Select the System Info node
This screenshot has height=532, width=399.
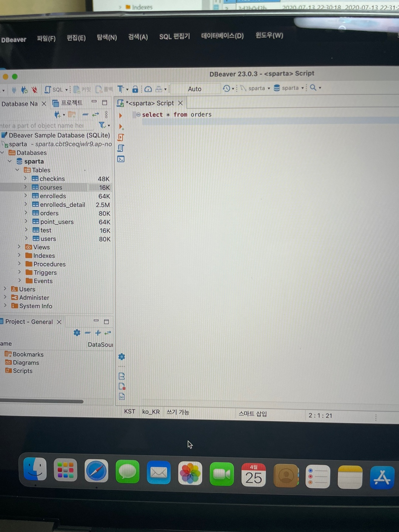point(35,306)
